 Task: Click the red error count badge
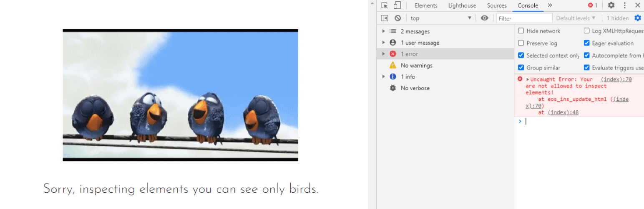coord(593,5)
